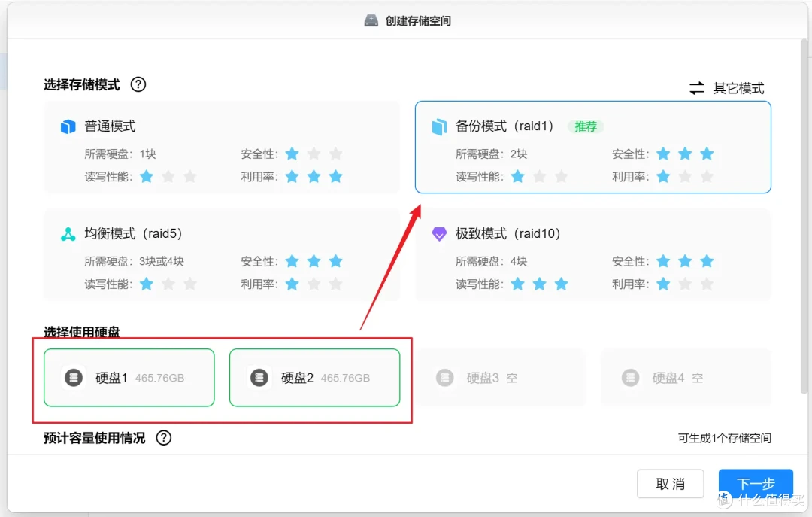This screenshot has height=517, width=812.
Task: Click 所需硬盘: 3块或4块 text
Action: click(134, 261)
